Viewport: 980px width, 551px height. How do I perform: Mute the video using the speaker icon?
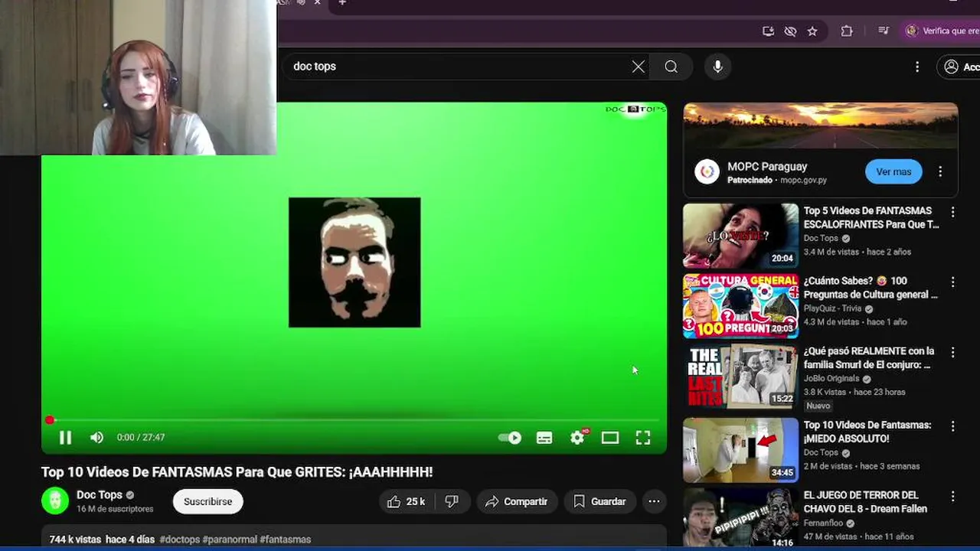click(96, 437)
